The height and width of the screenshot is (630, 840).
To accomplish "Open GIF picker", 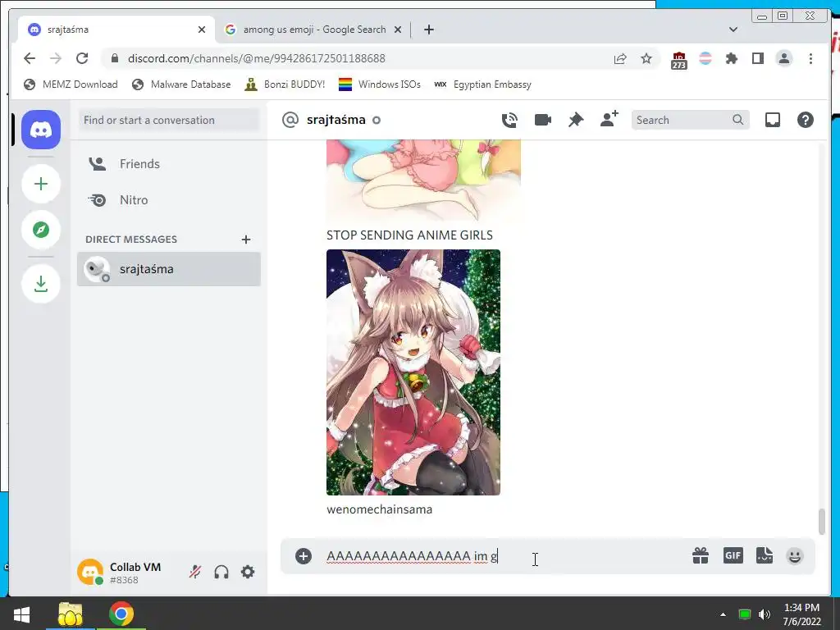I will [733, 555].
